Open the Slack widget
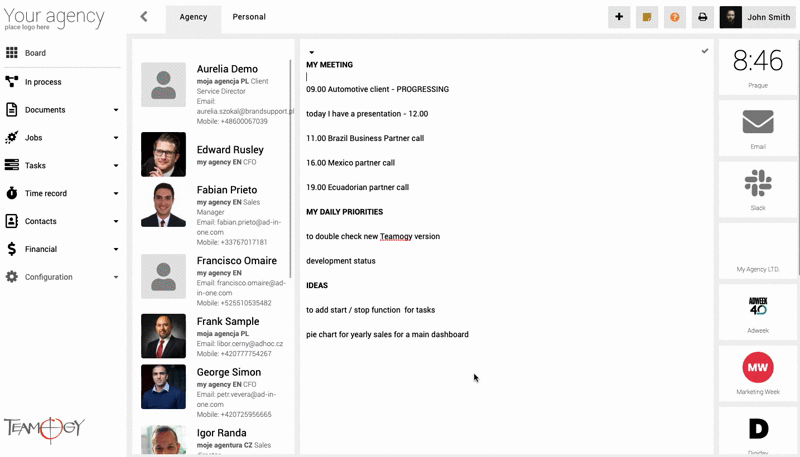 758,183
